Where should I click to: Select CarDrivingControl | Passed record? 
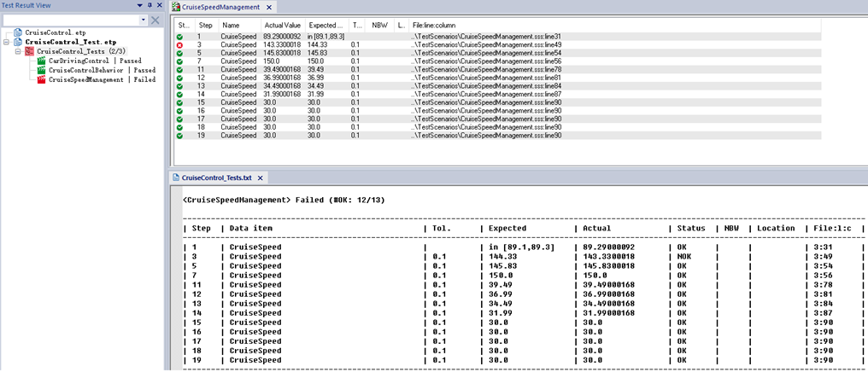95,61
